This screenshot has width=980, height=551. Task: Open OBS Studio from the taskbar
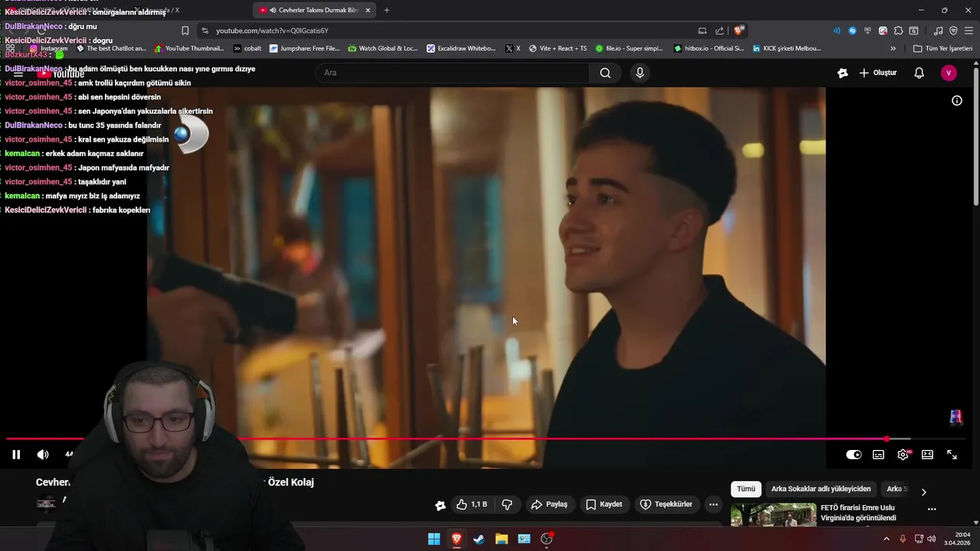tap(547, 539)
